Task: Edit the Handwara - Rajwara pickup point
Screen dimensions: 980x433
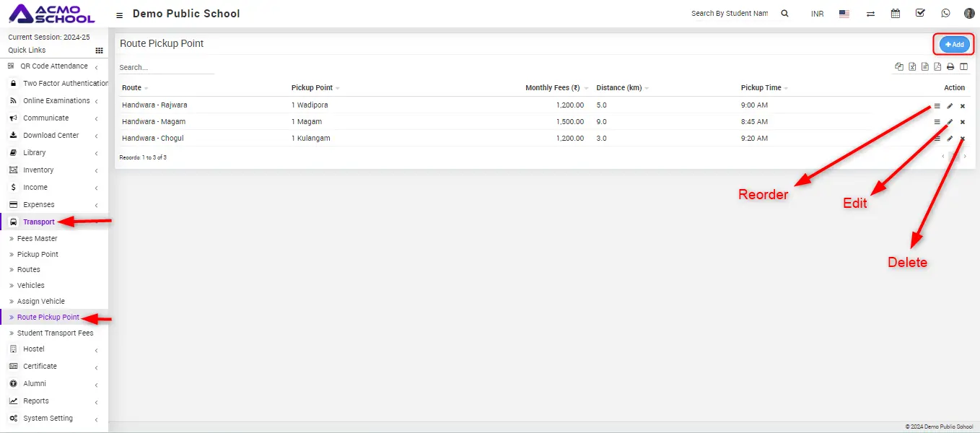Action: pos(950,106)
